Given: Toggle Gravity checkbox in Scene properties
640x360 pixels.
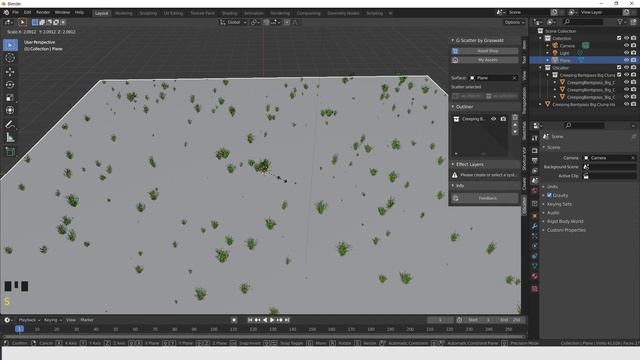Looking at the screenshot, I should (549, 196).
